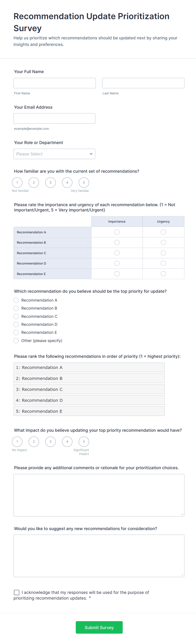Choose Recommendation B as top priority

click(16, 308)
